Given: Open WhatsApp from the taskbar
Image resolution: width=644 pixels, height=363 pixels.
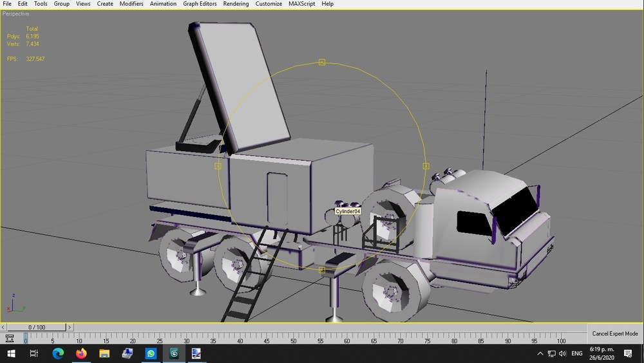Looking at the screenshot, I should pyautogui.click(x=151, y=353).
